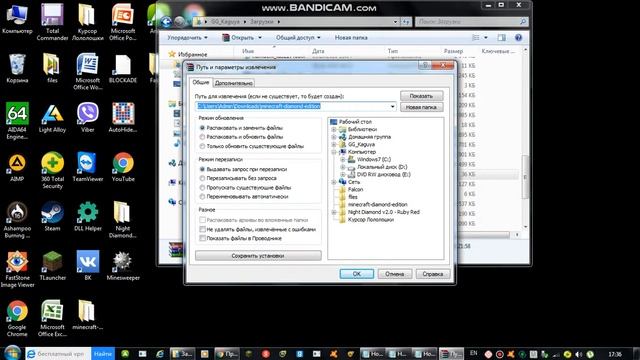The width and height of the screenshot is (640, 360).
Task: Open Открыть menu in Explorer toolbar
Action: [242, 38]
